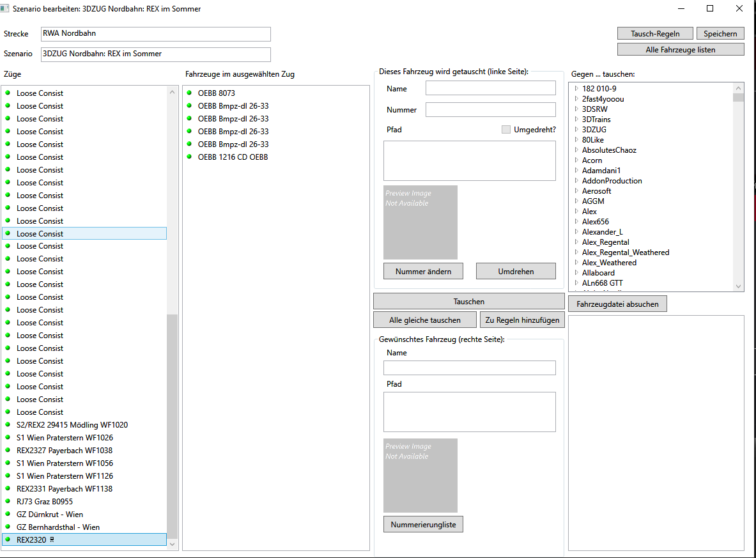Expand the ALn668 GTT tree entry
This screenshot has height=558, width=756.
click(x=576, y=283)
